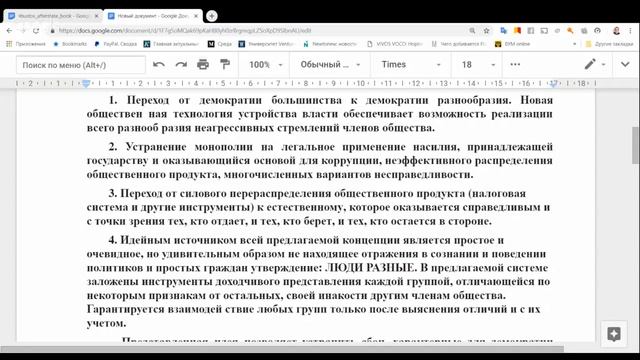Go back with the browser back arrow

(x=9, y=31)
